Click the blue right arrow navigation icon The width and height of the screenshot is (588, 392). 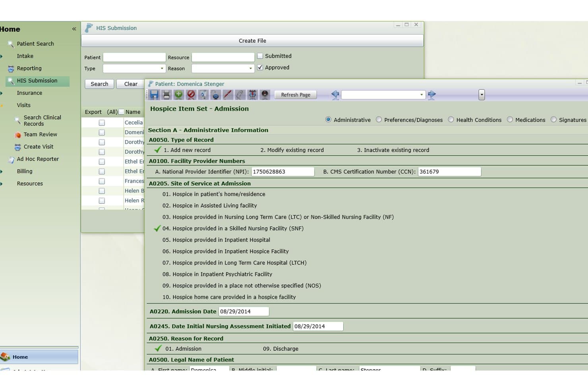[432, 95]
